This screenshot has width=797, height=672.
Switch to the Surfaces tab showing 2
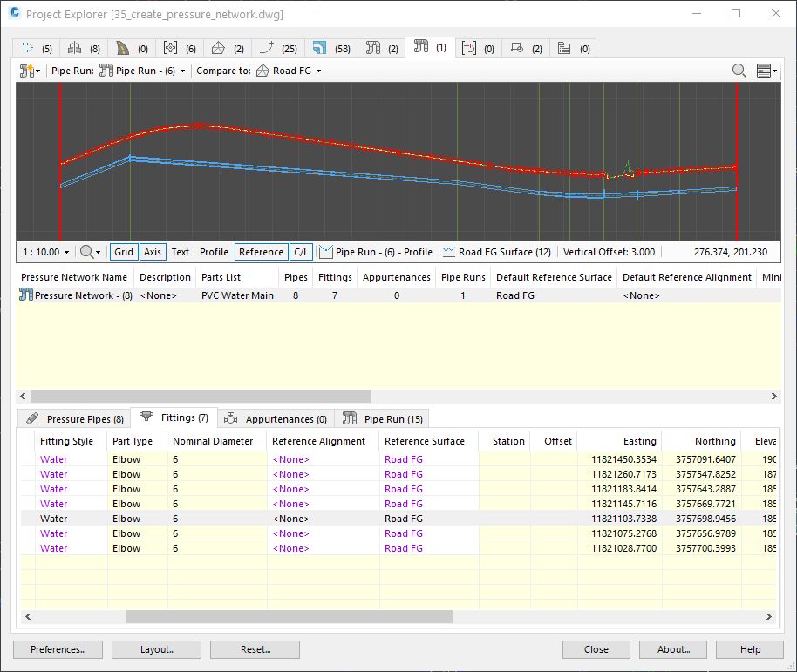(x=227, y=49)
